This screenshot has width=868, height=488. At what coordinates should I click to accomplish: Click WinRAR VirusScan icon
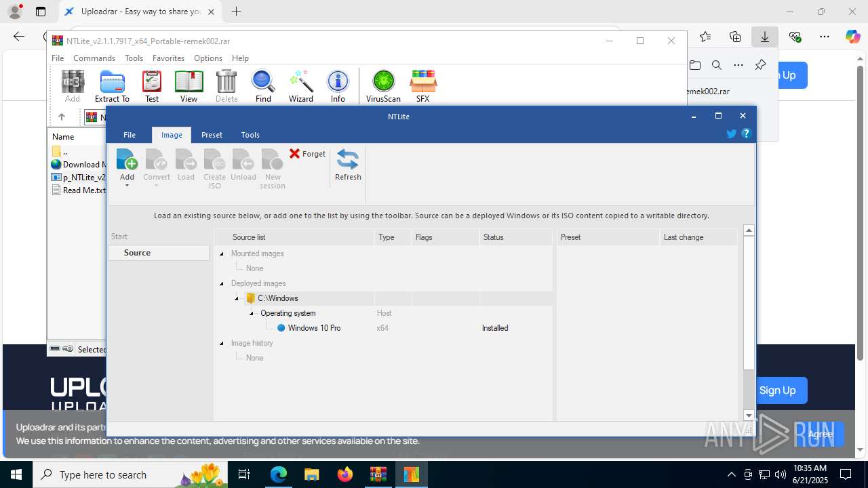[x=383, y=86]
